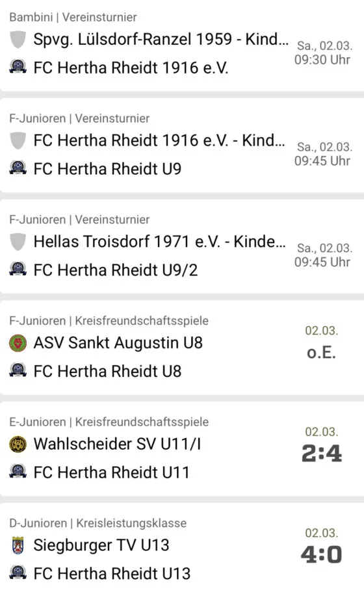
Task: Select the Hellas Troisdorf 1971 e.V. team
Action: [159, 242]
